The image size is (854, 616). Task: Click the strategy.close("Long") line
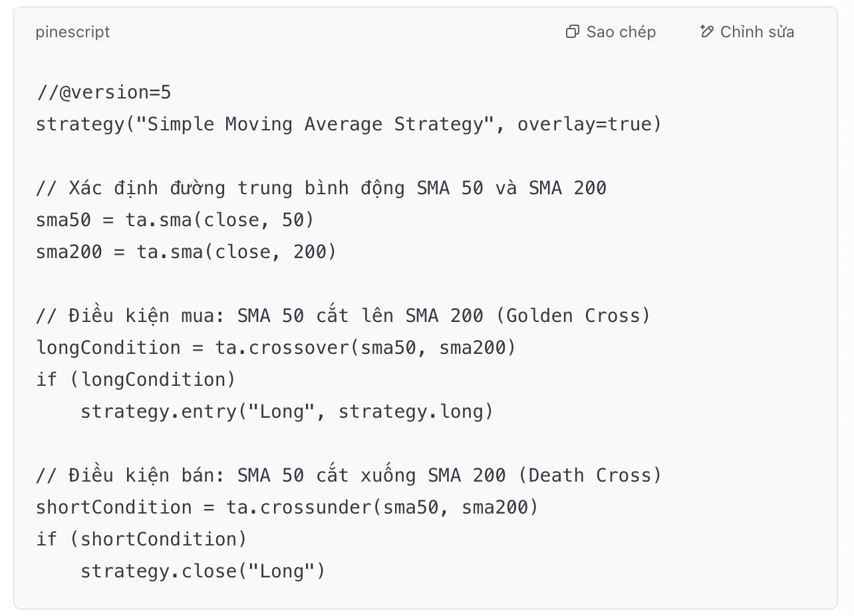[202, 571]
